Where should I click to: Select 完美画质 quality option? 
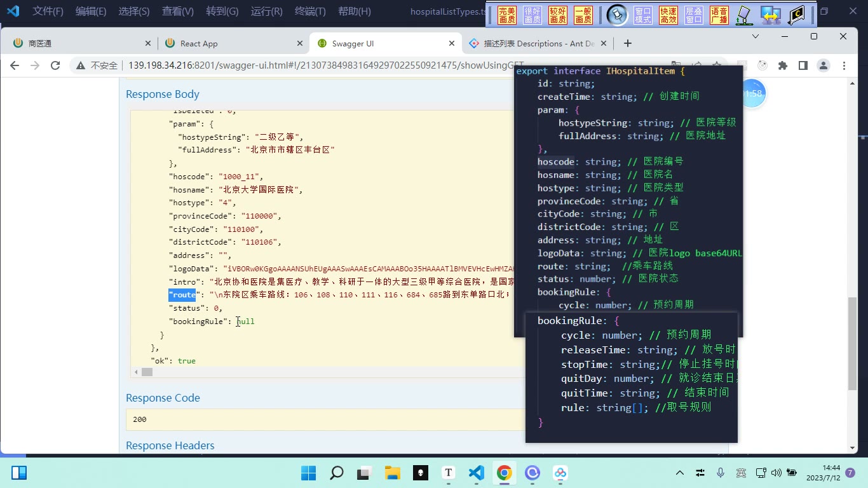507,15
